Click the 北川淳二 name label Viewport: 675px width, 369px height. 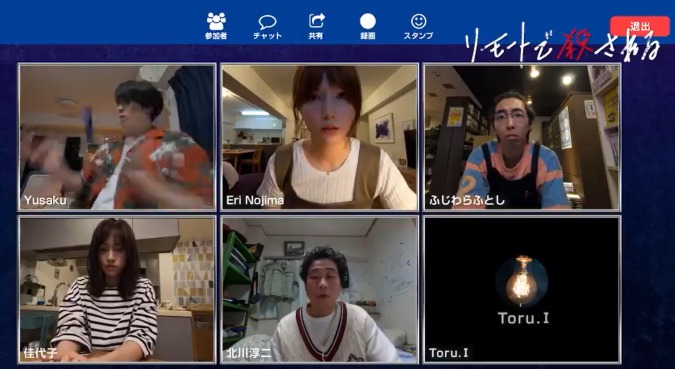pos(248,353)
